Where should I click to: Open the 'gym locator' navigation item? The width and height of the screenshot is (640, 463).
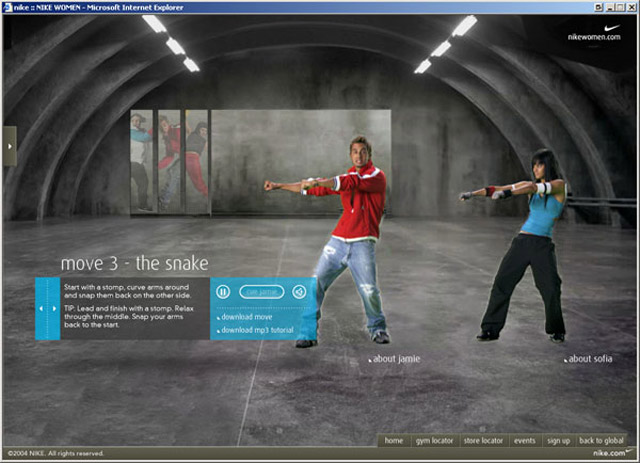(434, 441)
